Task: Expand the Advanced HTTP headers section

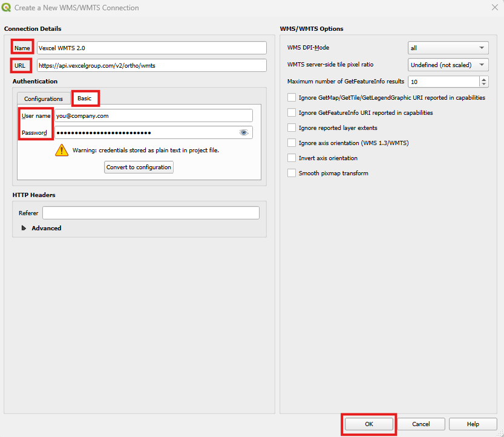Action: [24, 228]
